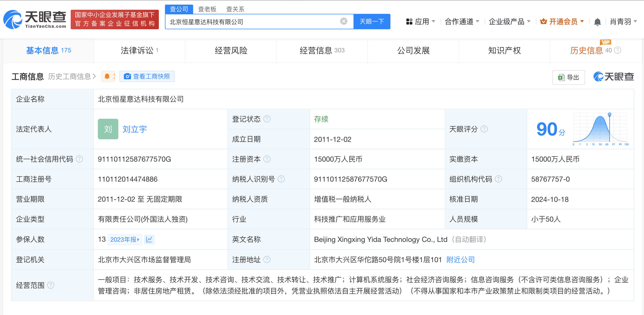The image size is (644, 315).
Task: Click the chart icon next to 参保人数
Action: pyautogui.click(x=149, y=239)
